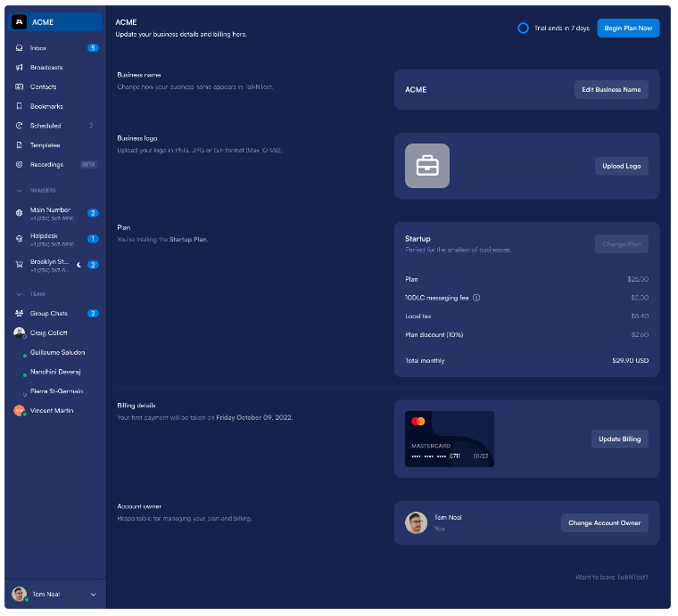
Task: Click Edit Business Name button
Action: point(611,90)
